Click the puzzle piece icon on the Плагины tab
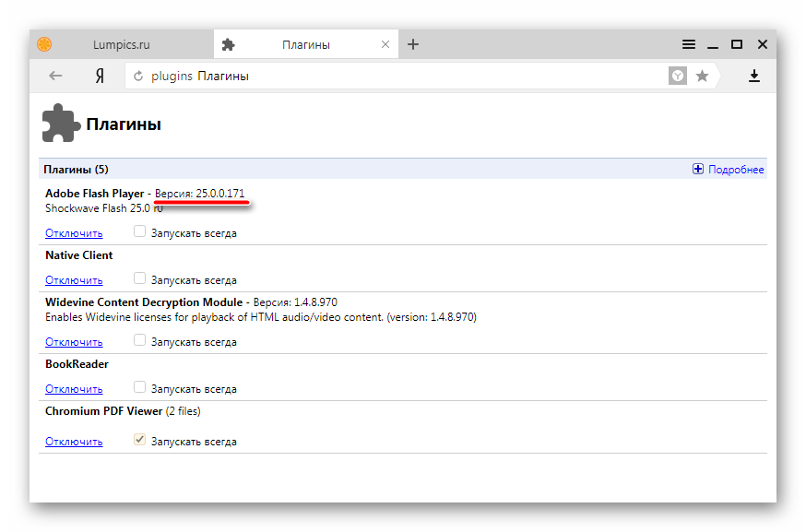The height and width of the screenshot is (532, 806). pos(228,45)
